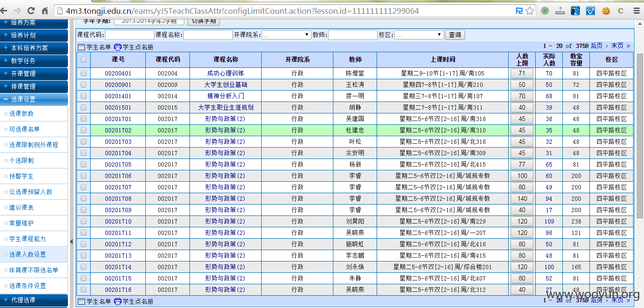
Task: Click the teal checkmark extension icon
Action: click(590, 10)
